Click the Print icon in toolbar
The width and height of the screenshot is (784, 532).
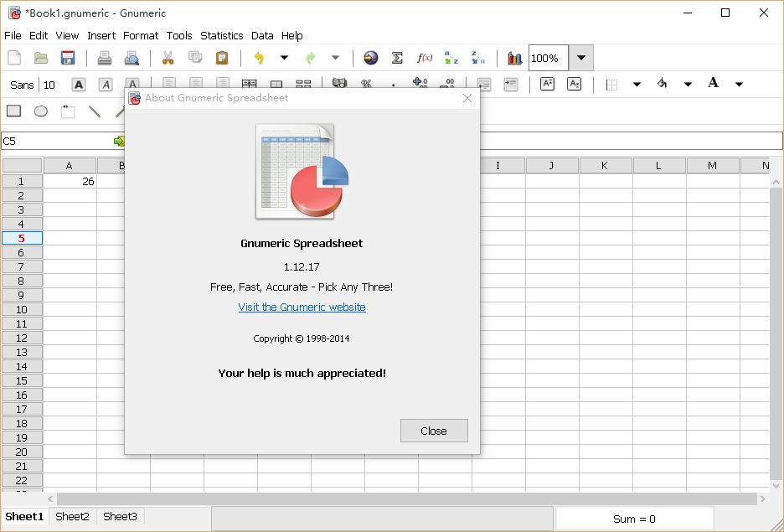click(x=105, y=58)
